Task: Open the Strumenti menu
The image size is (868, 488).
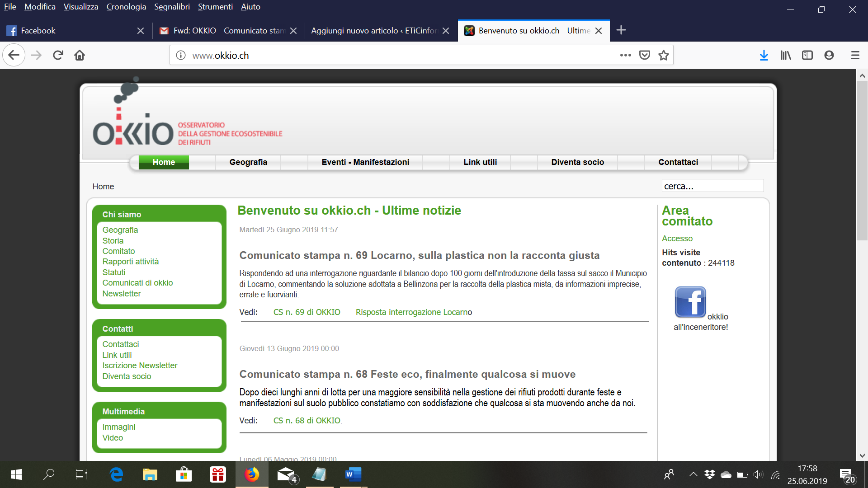Action: pyautogui.click(x=215, y=7)
